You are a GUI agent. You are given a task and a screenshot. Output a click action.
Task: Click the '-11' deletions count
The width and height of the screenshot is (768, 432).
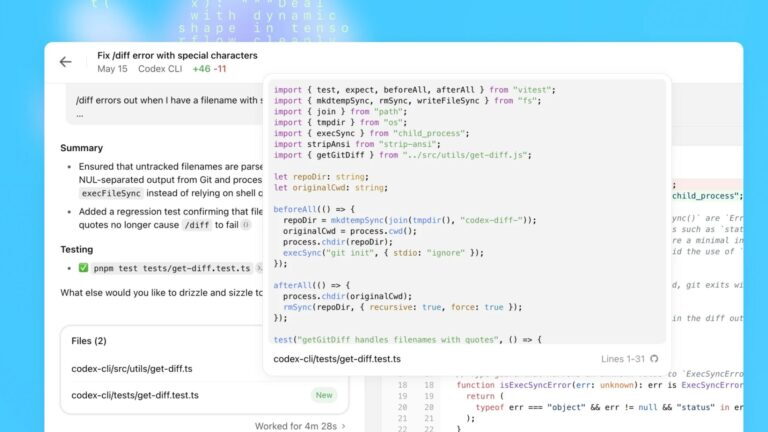coord(220,69)
